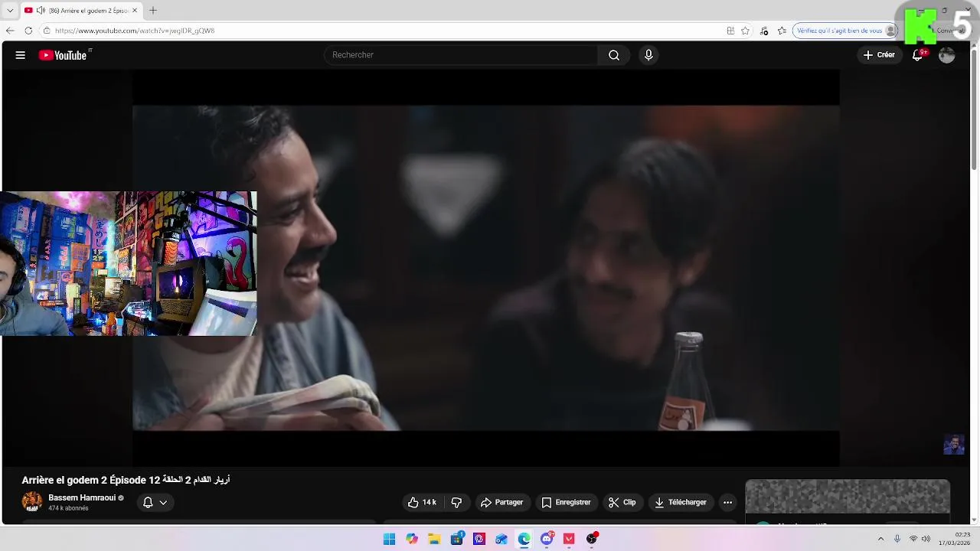Click the small corner video thumbnail

(x=954, y=445)
